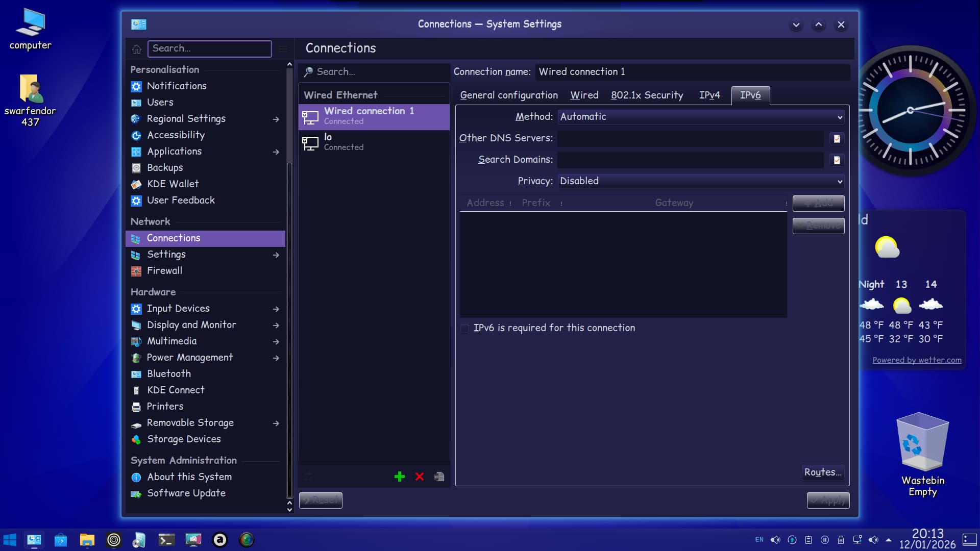Open Firewall in the sidebar
980x551 pixels.
(164, 271)
